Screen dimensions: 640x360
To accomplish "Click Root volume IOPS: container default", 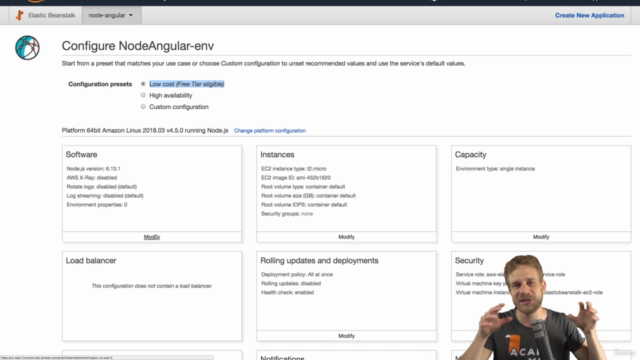I will (304, 204).
